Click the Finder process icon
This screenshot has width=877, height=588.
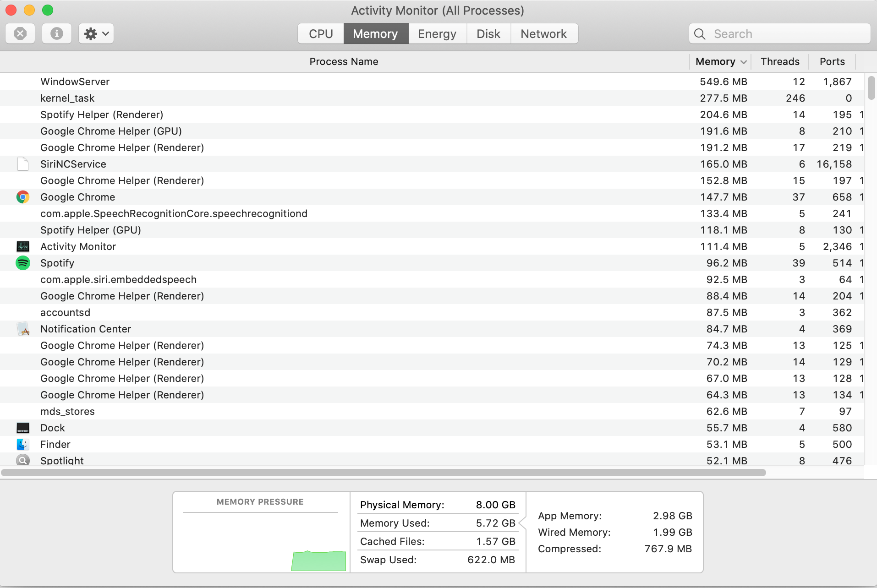23,444
